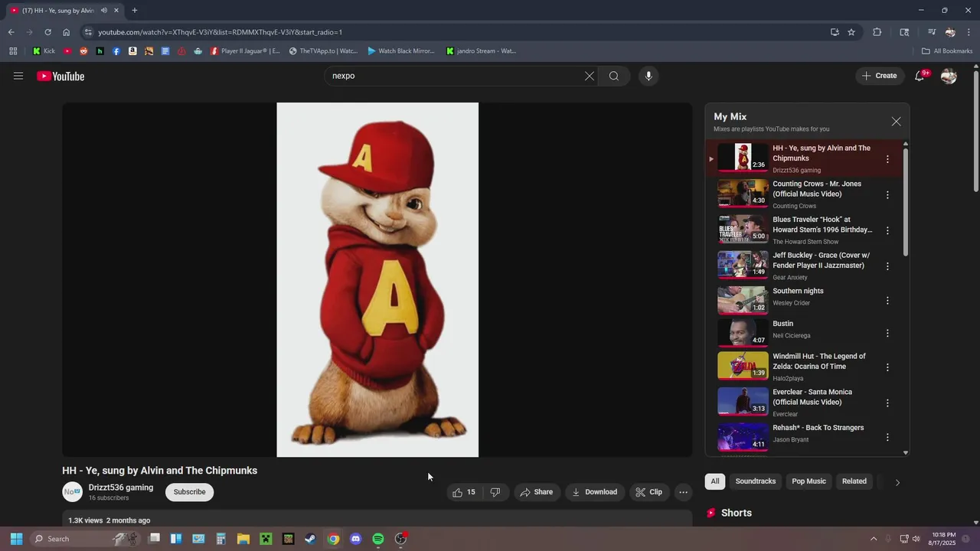Click the install app icon in address bar
Image resolution: width=980 pixels, height=551 pixels.
coord(835,32)
